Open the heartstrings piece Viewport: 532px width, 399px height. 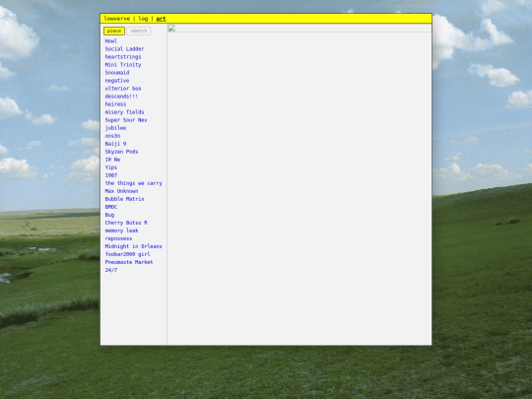click(123, 57)
